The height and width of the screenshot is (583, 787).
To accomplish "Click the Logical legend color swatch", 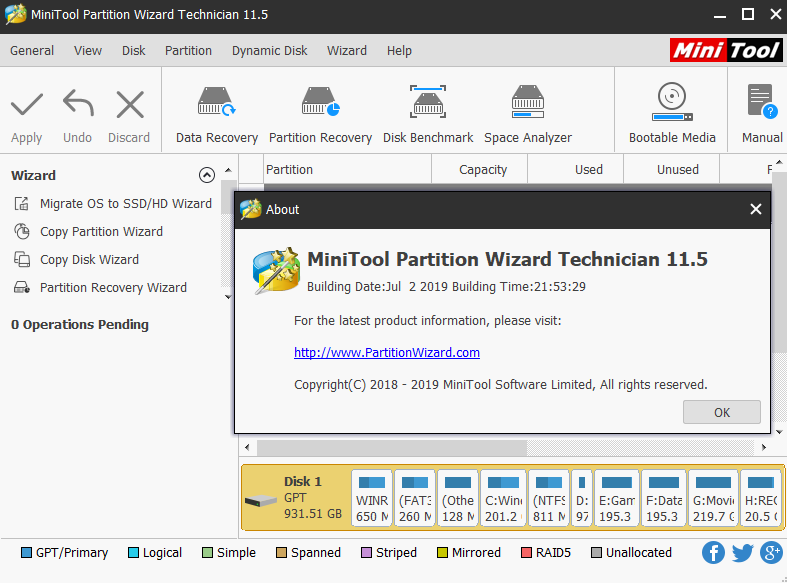I will [133, 553].
